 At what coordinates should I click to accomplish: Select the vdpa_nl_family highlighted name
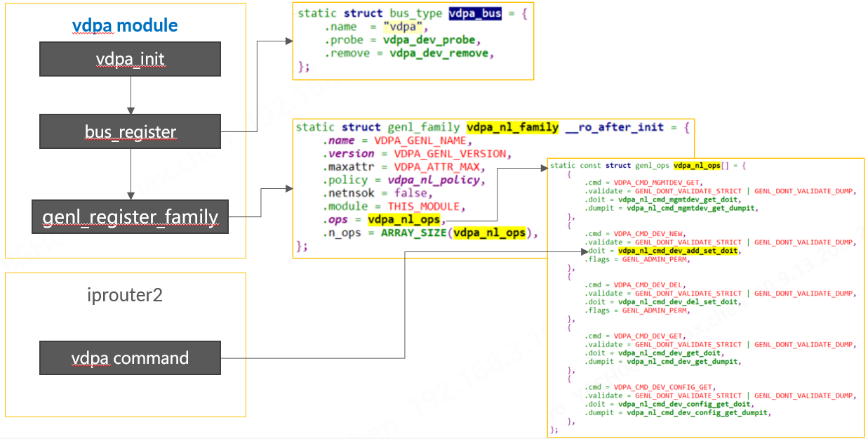(514, 127)
